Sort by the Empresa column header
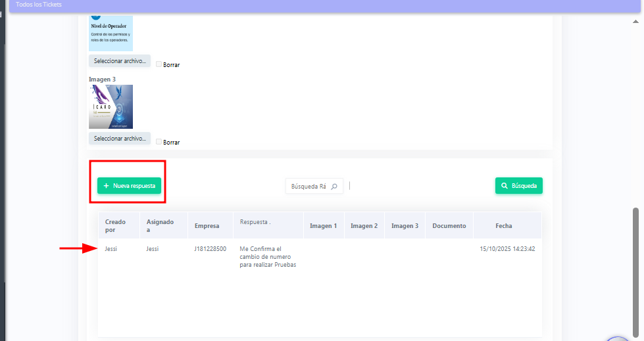644x341 pixels. (207, 226)
